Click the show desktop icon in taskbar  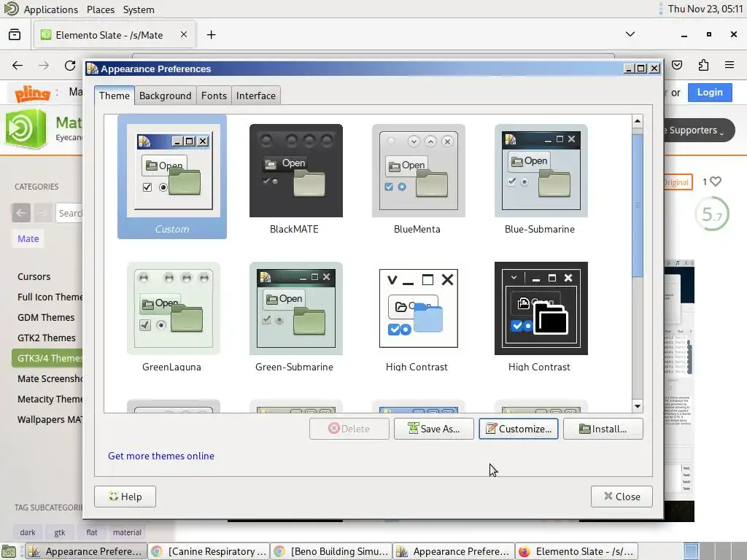(x=9, y=551)
